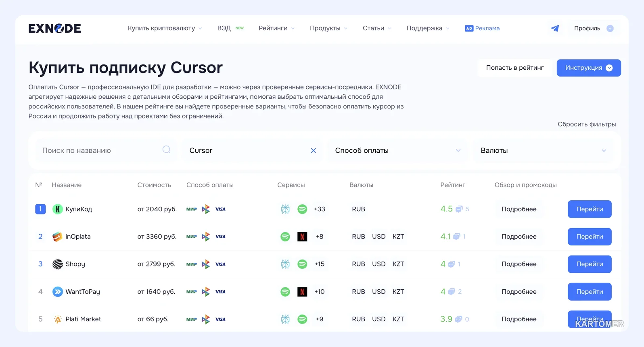Click the WantToPay logo icon
Image resolution: width=644 pixels, height=347 pixels.
(58, 291)
